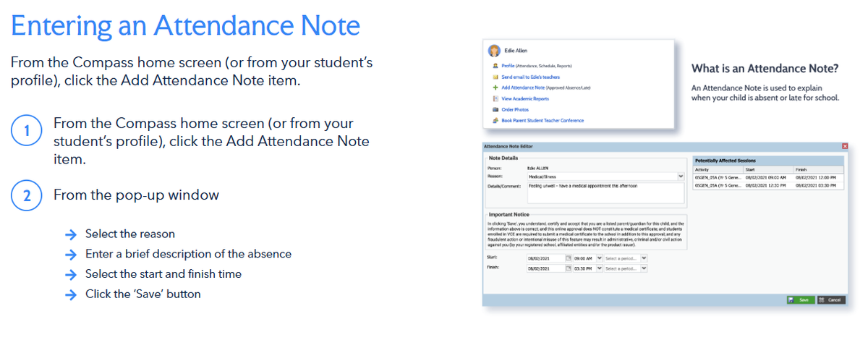Open the Finish date calendar picker icon
Screen dimensions: 868x340
[x=569, y=268]
